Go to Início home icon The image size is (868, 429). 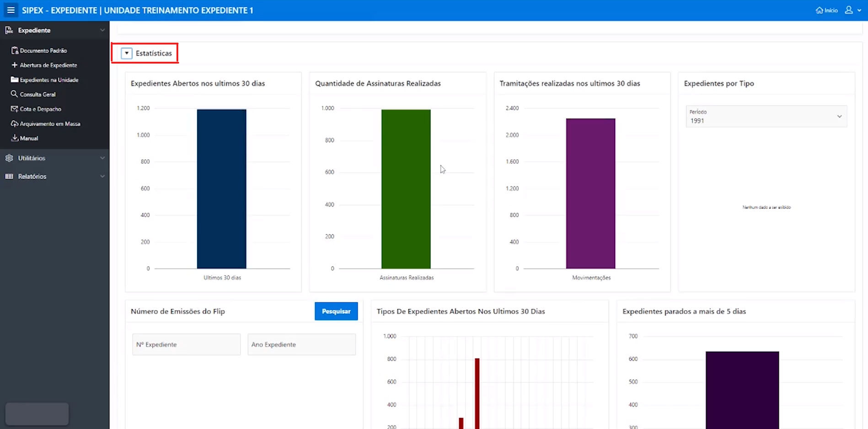pos(826,10)
